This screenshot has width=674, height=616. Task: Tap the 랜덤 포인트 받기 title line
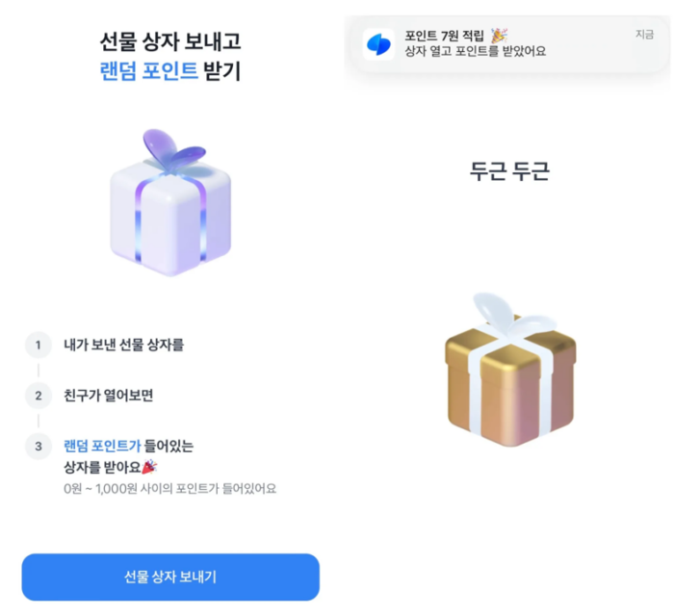tap(170, 71)
